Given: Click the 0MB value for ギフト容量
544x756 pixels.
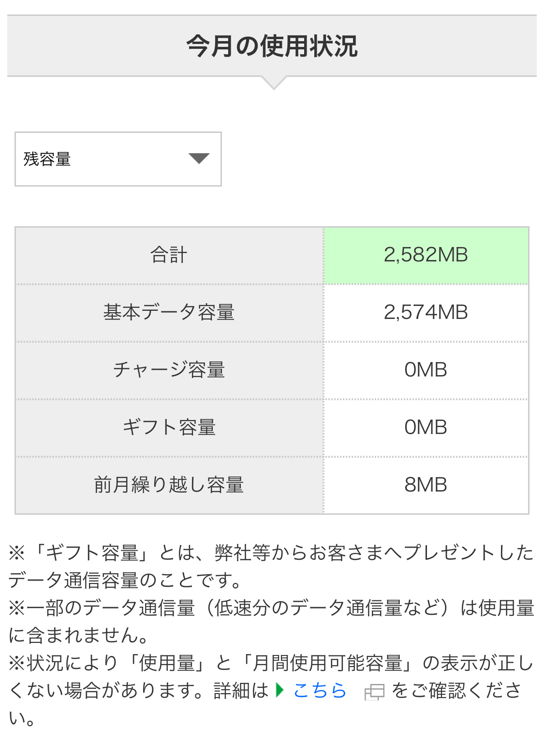Looking at the screenshot, I should pos(426,428).
